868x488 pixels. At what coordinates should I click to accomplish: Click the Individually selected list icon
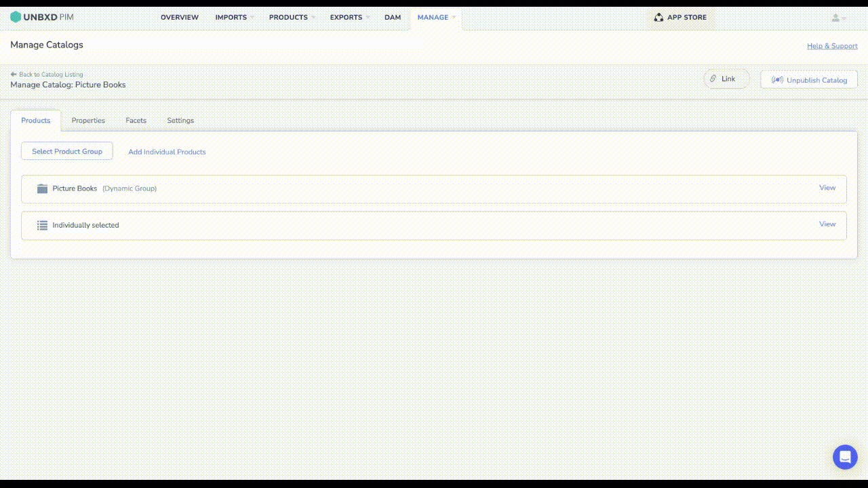tap(42, 225)
